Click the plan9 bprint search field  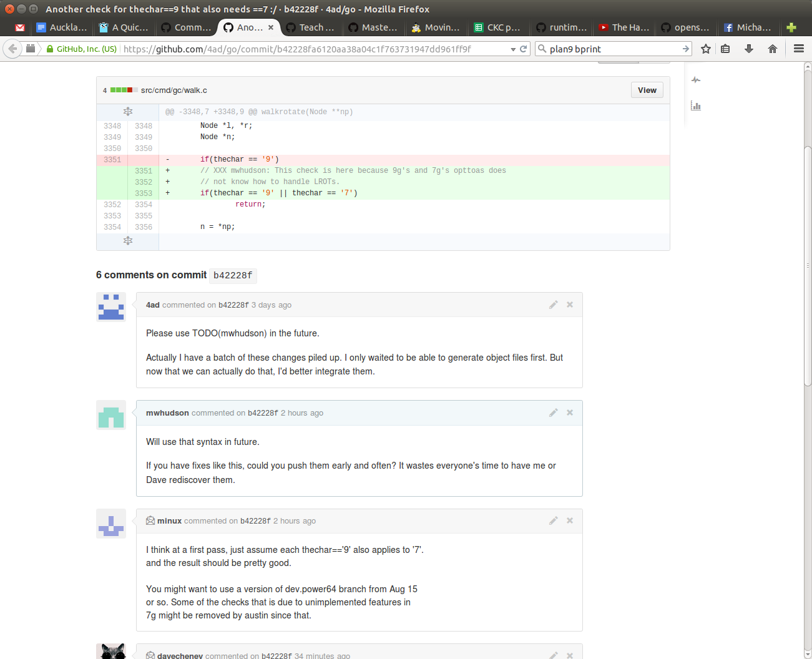[x=612, y=49]
